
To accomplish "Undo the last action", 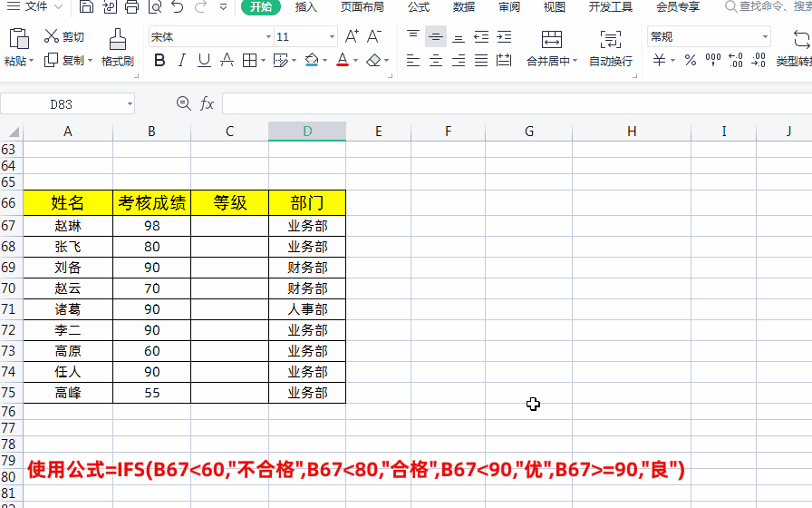I will click(178, 6).
